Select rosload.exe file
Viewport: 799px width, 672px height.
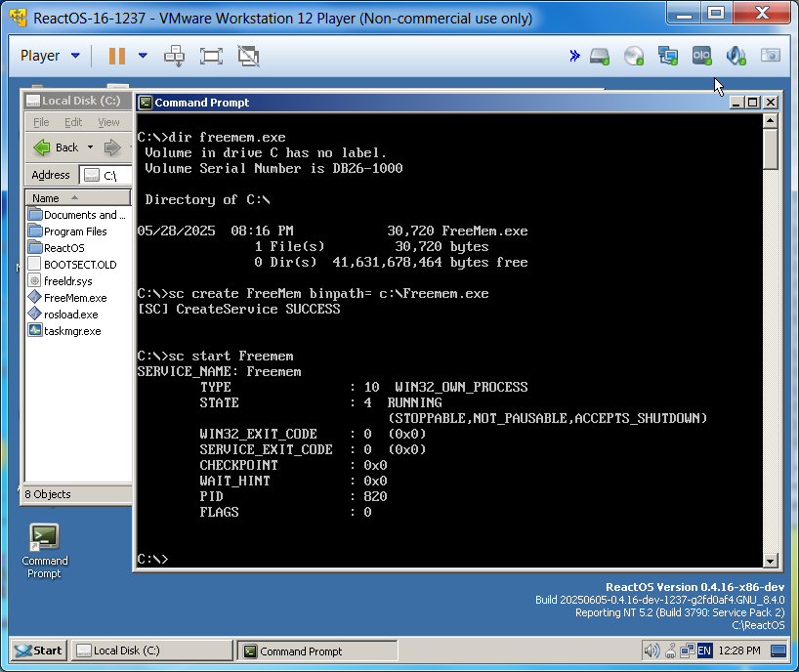(63, 315)
